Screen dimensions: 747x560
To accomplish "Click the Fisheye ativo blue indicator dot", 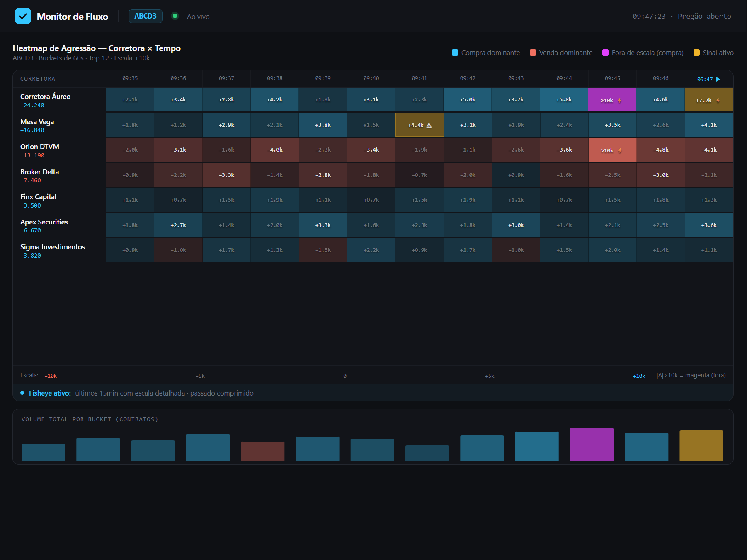I will pos(22,393).
